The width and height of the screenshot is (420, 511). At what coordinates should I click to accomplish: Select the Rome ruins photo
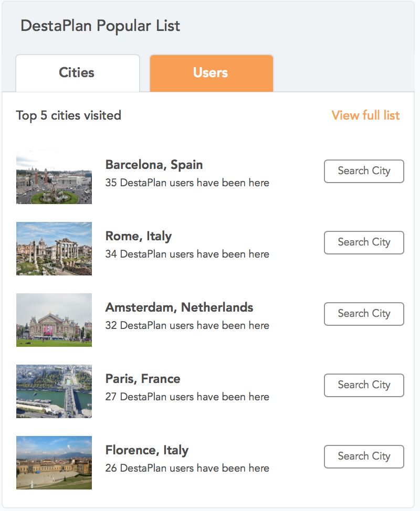pos(54,249)
